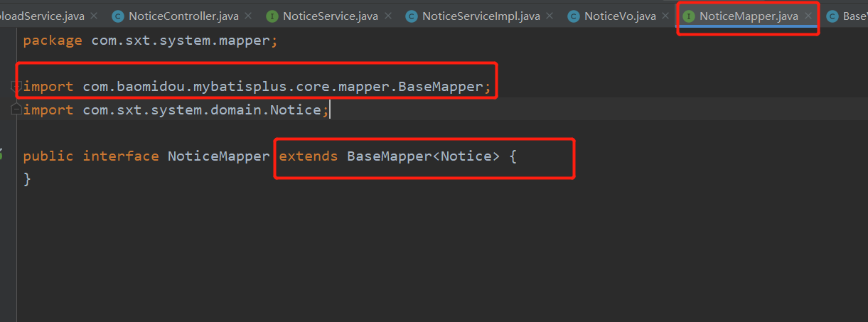Click the class icon on NoticeVo.java tab
This screenshot has height=322, width=868.
(573, 16)
